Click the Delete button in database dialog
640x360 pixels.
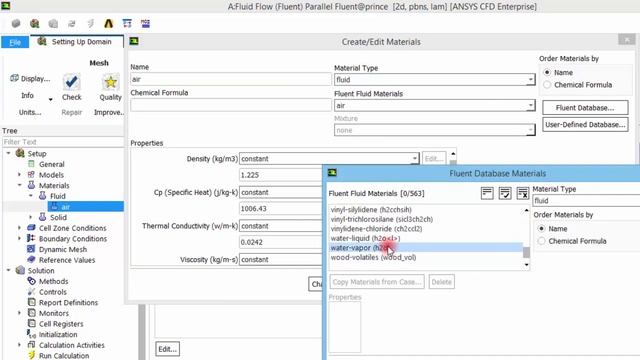[442, 282]
